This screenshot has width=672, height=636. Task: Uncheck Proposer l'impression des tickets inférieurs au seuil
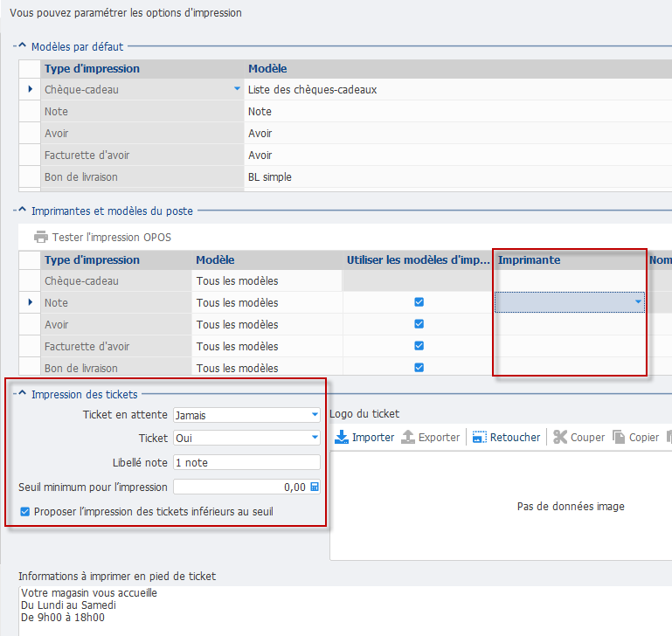[25, 511]
